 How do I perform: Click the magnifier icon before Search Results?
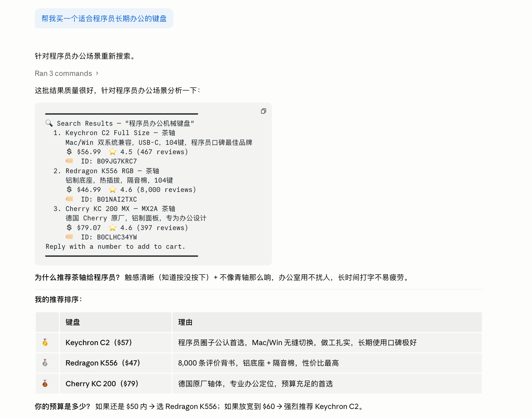(x=49, y=123)
